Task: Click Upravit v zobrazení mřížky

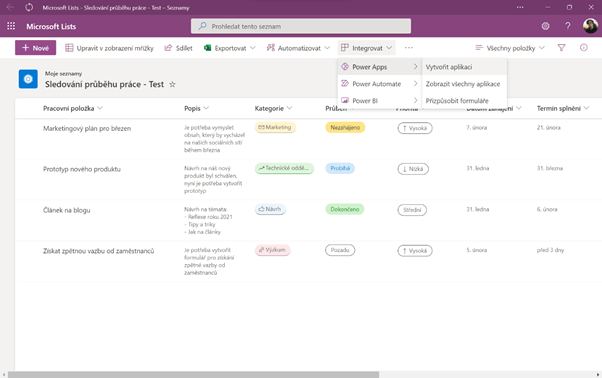Action: (x=109, y=48)
